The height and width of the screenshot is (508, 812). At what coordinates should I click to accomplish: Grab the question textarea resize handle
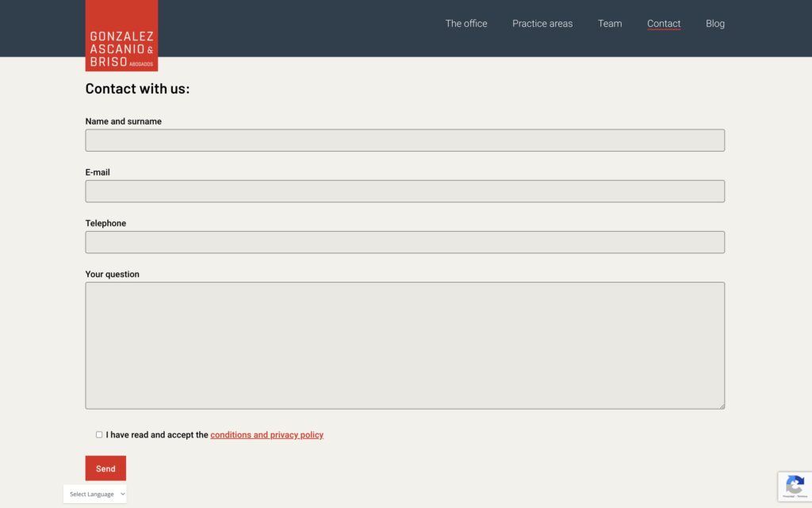(721, 406)
